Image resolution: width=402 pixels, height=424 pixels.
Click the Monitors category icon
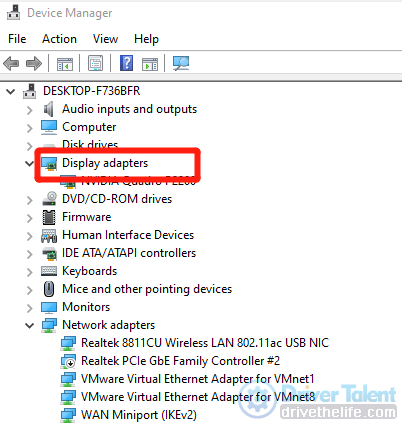pyautogui.click(x=49, y=307)
